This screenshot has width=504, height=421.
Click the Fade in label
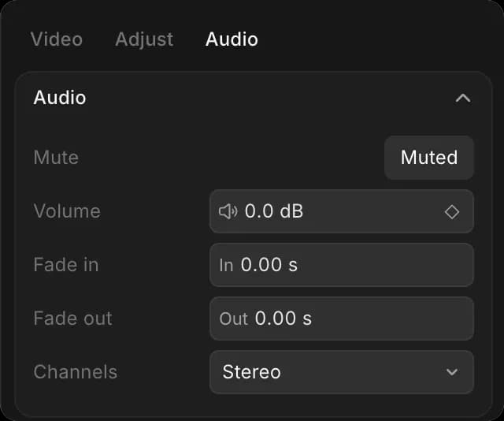click(x=66, y=265)
